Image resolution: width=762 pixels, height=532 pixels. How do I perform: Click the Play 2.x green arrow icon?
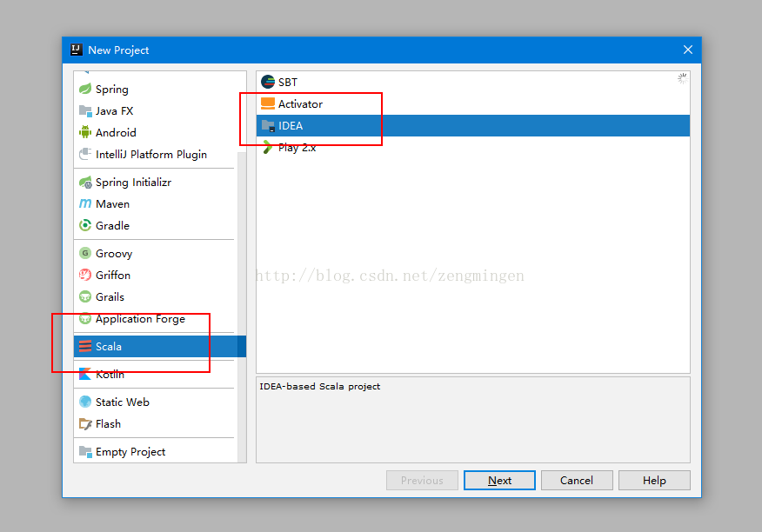tap(267, 147)
